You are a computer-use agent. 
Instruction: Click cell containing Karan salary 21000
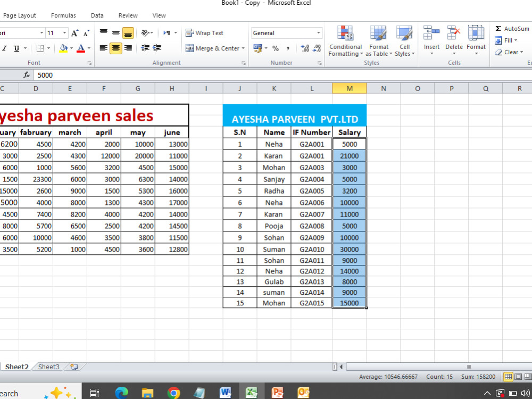349,156
